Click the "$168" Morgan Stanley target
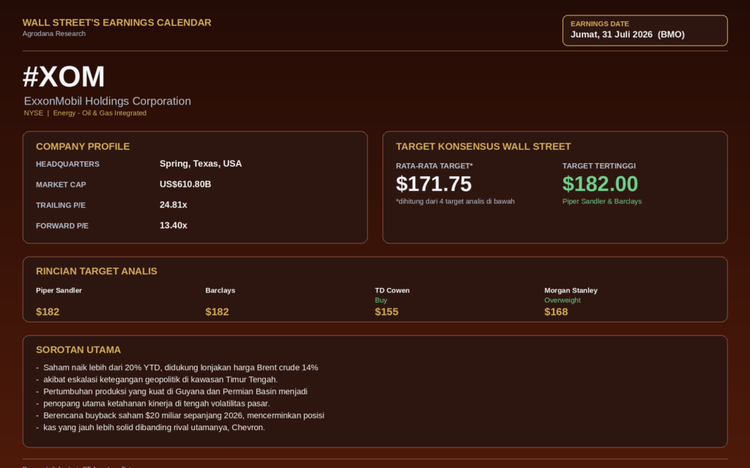Image resolution: width=750 pixels, height=468 pixels. point(556,312)
